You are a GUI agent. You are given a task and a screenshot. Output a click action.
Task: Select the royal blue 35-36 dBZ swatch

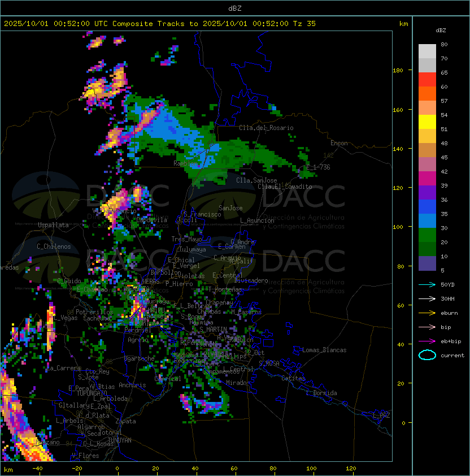[427, 206]
